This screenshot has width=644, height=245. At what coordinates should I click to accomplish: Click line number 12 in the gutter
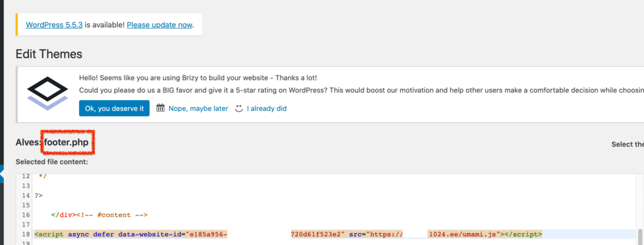point(26,176)
